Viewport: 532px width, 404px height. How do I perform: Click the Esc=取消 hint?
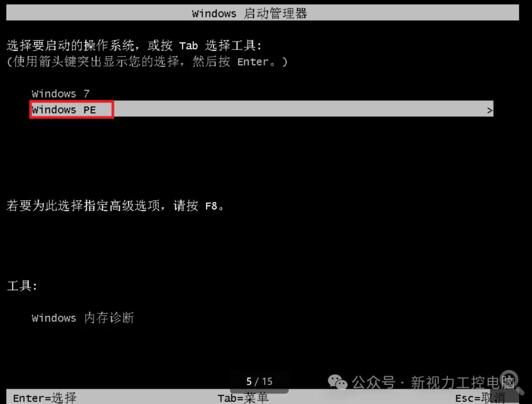pos(480,398)
